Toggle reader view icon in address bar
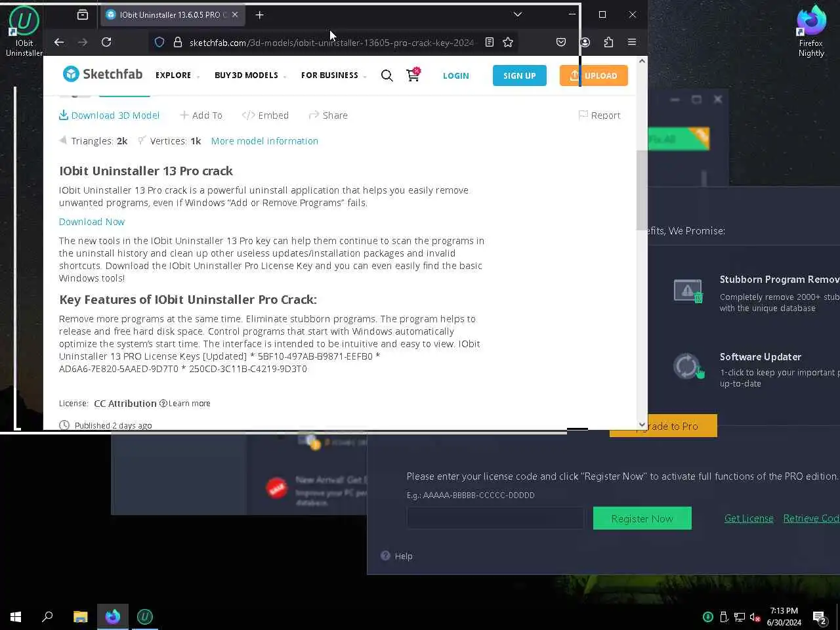Viewport: 840px width, 630px height. [x=490, y=42]
